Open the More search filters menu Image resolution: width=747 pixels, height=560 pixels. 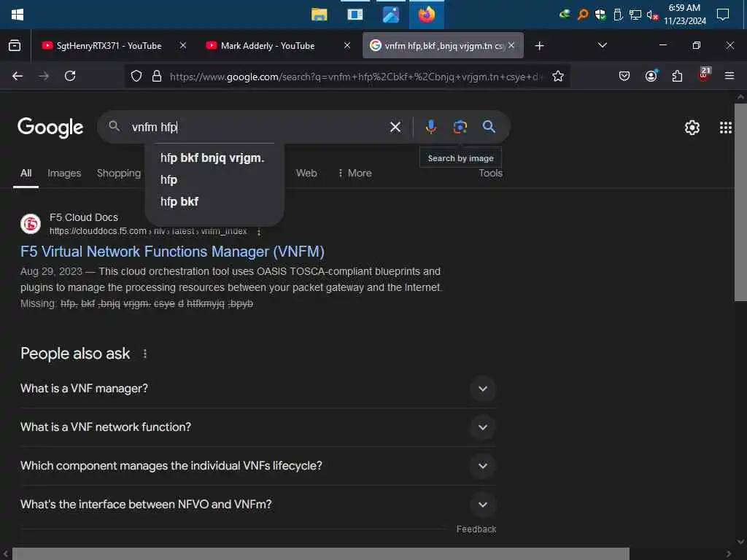[355, 174]
